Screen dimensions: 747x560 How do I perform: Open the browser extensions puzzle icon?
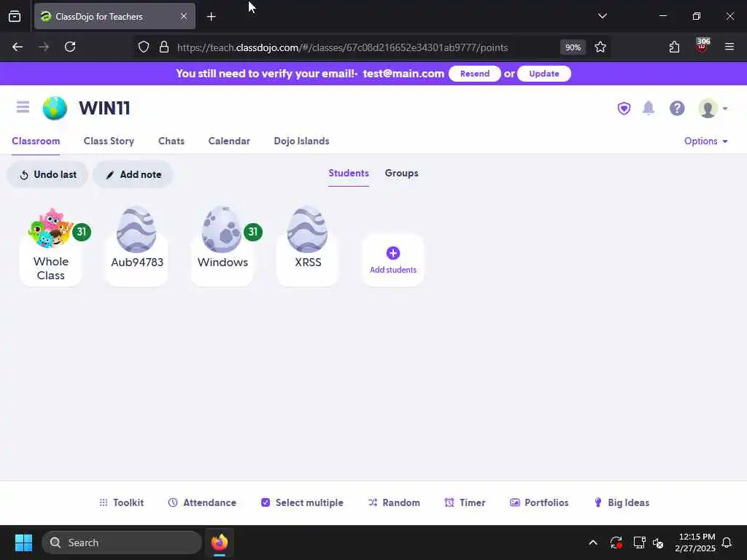(674, 47)
